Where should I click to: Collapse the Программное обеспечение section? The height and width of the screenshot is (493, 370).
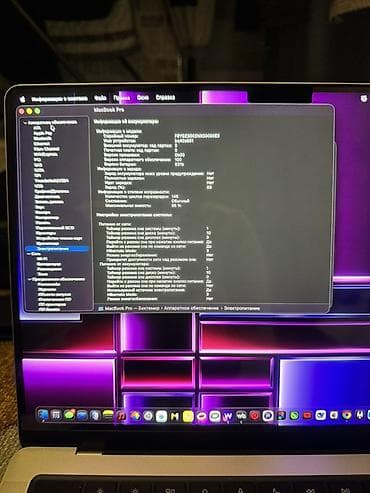[30, 279]
